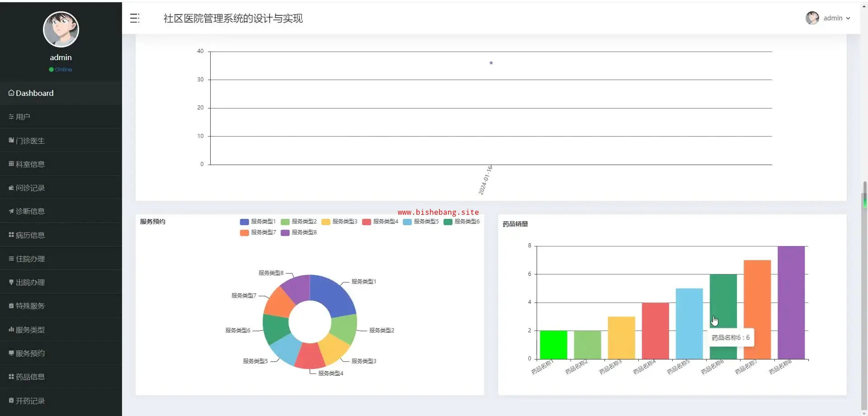Click the 科室信息 grid icon
The width and height of the screenshot is (868, 416).
[11, 164]
